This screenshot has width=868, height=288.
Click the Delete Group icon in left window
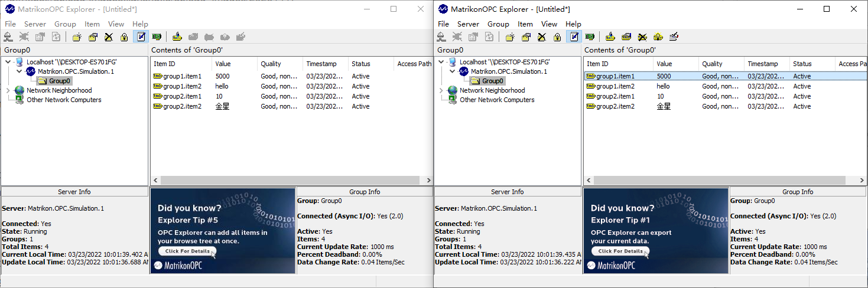click(109, 37)
